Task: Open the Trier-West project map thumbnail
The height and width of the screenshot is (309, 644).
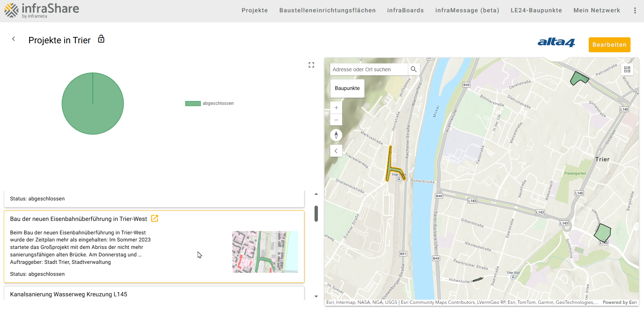Action: tap(265, 252)
